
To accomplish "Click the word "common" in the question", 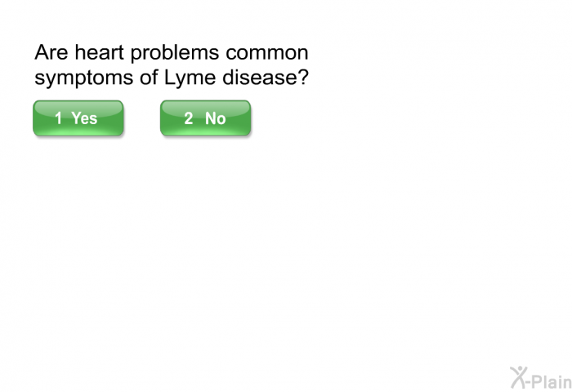I will click(267, 53).
